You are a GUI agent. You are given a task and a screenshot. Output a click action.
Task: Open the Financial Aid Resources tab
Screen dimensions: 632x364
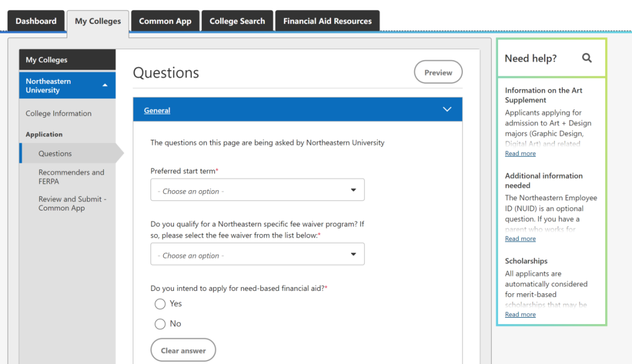327,21
